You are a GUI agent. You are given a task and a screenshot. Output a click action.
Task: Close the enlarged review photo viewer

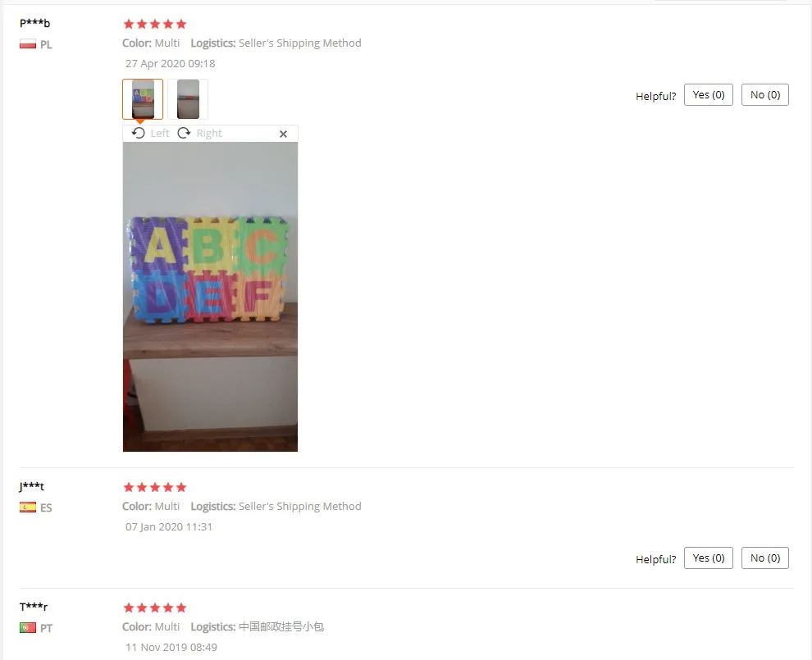[x=283, y=134]
